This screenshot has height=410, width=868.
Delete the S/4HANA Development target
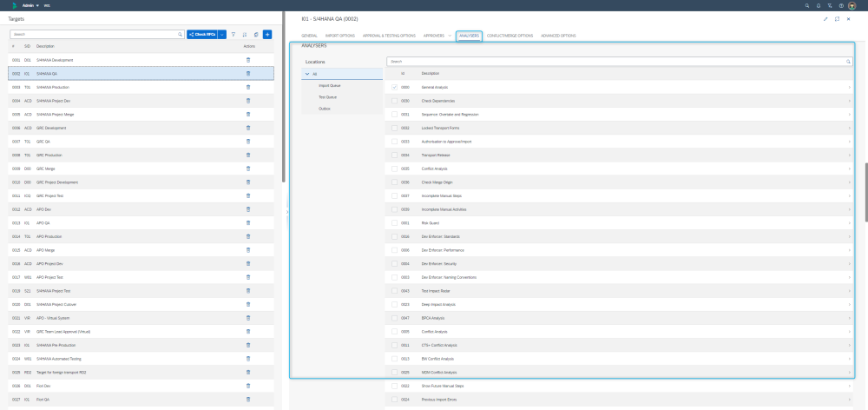(x=248, y=60)
